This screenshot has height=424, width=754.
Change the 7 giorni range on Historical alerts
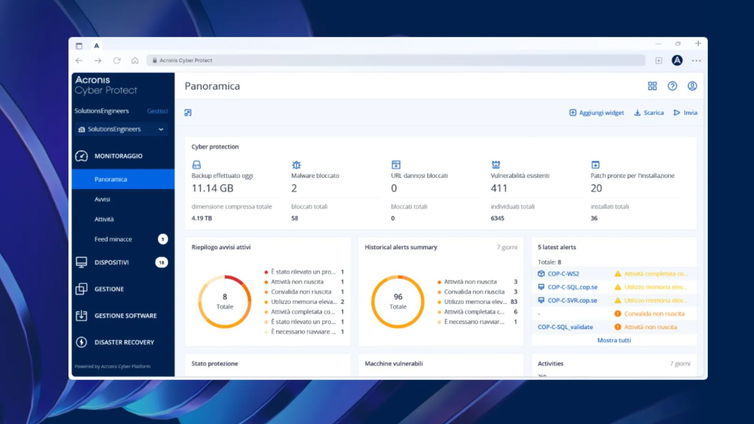pos(507,247)
